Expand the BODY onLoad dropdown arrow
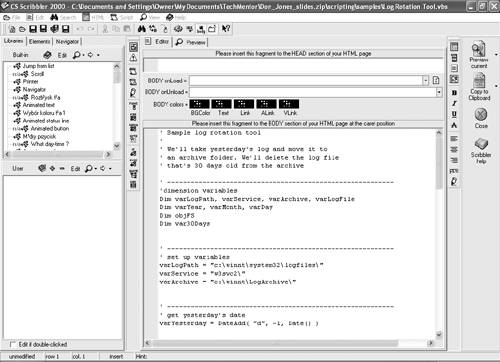Screen dimensions: 500x362 coord(426,80)
